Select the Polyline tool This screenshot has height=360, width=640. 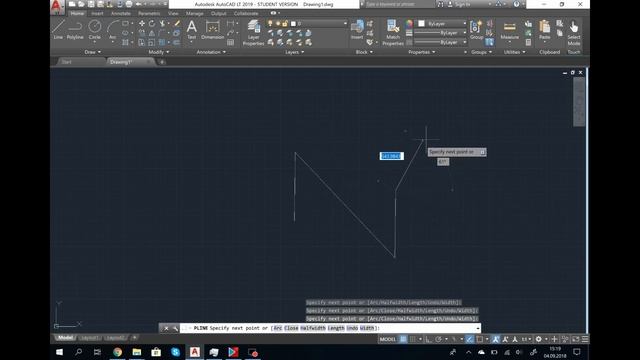coord(75,29)
